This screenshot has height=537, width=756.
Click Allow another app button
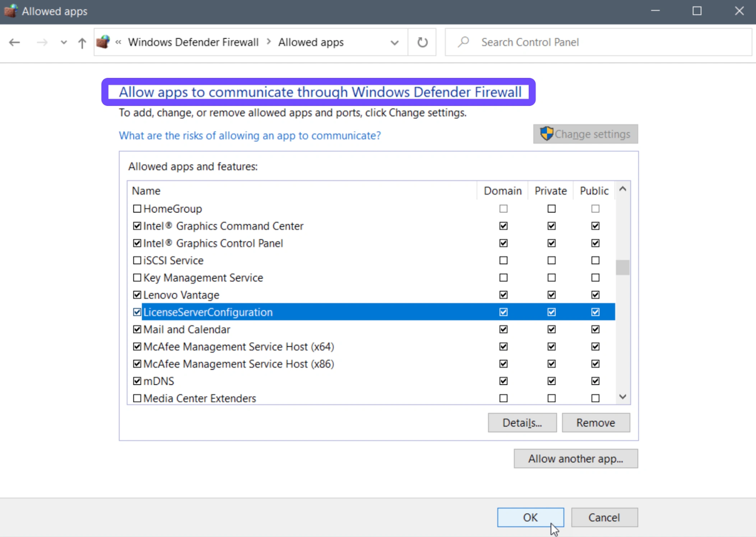[x=576, y=459]
